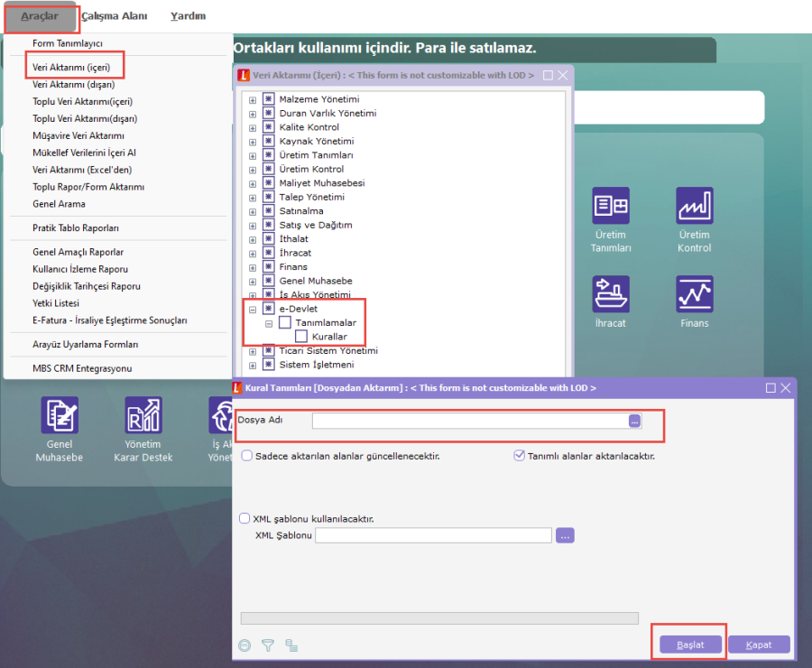
Task: Open the Genel Muhasebe module icon
Action: 60,415
